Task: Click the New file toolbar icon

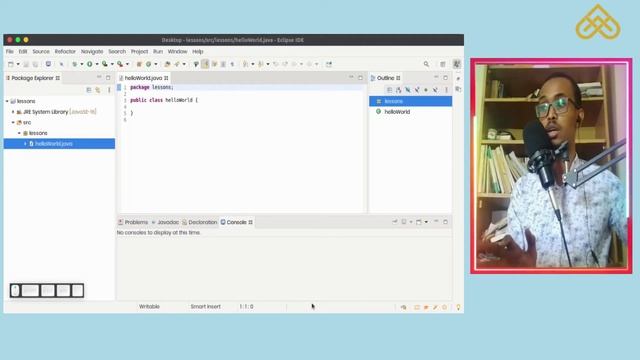Action: [11, 64]
